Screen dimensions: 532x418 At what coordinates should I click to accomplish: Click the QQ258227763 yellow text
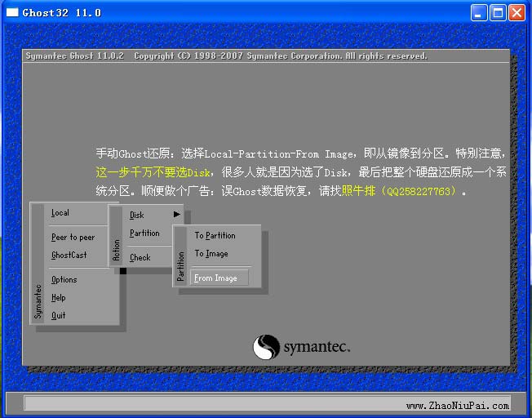click(419, 191)
